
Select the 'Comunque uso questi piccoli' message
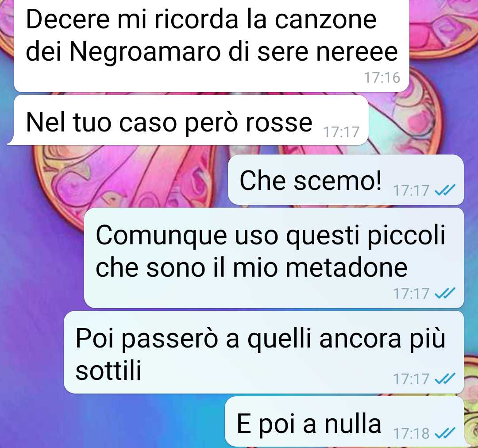coord(274,258)
